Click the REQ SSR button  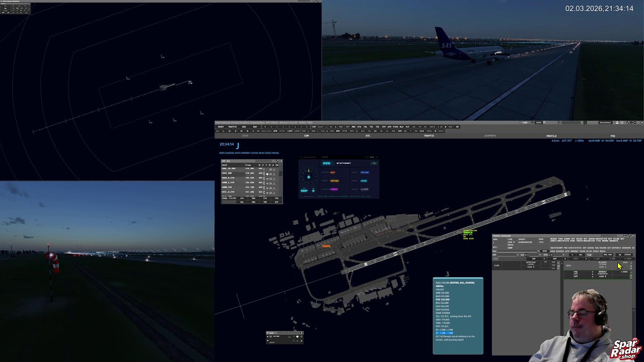[x=608, y=255]
